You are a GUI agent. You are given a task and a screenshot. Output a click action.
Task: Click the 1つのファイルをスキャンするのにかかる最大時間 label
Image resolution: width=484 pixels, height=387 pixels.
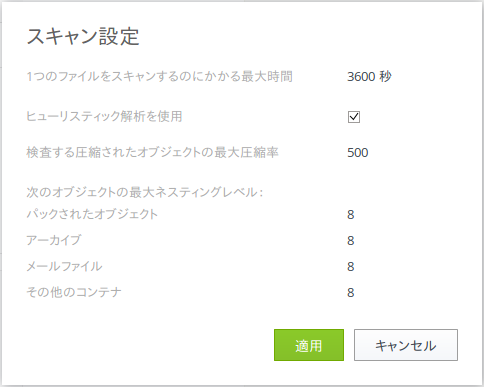coord(159,77)
